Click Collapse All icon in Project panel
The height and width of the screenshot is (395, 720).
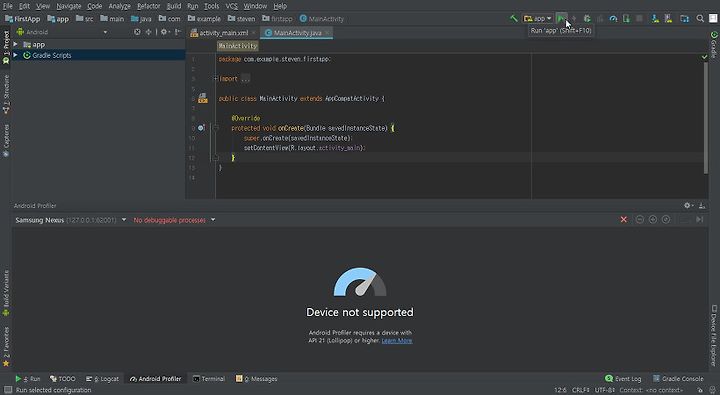[148, 32]
